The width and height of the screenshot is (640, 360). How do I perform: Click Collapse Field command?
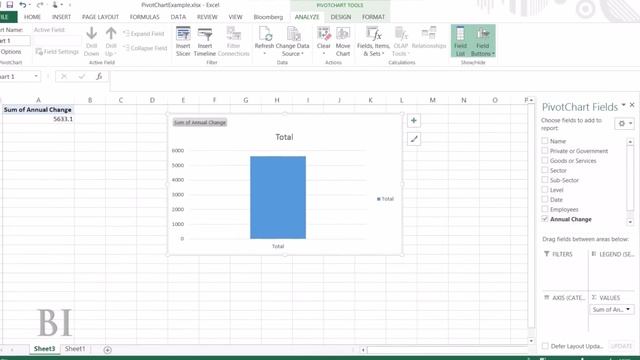[x=145, y=48]
